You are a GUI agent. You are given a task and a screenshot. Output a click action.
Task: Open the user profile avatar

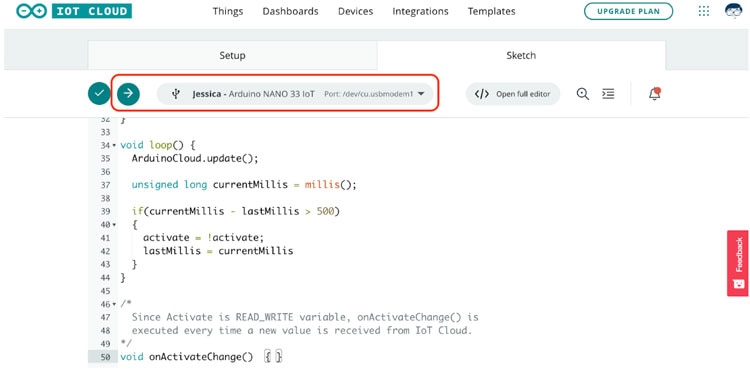[x=734, y=11]
